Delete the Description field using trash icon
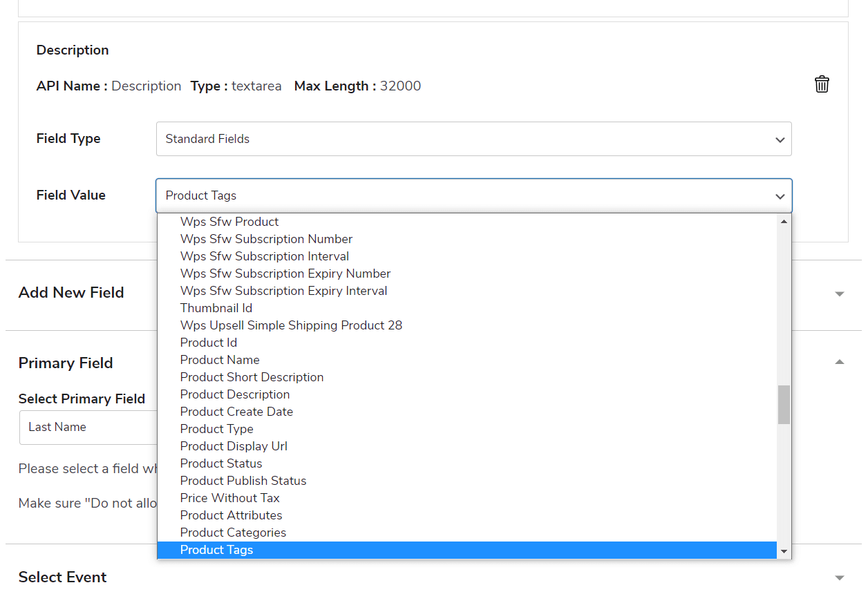The image size is (868, 594). tap(822, 84)
